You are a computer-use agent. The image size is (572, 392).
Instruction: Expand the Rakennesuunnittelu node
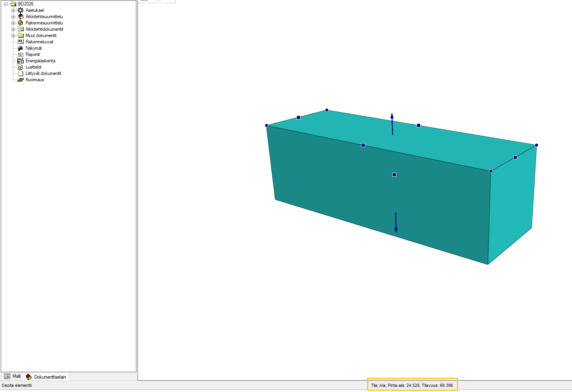point(13,23)
